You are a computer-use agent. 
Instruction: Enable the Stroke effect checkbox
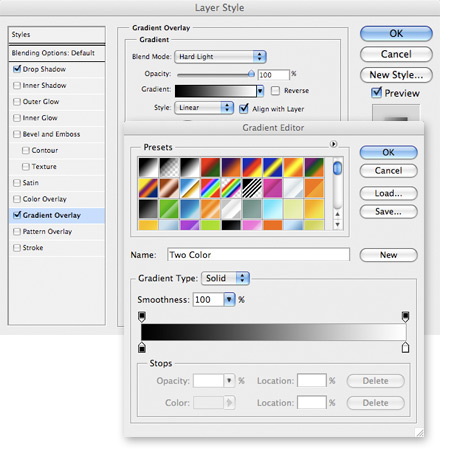tap(17, 248)
